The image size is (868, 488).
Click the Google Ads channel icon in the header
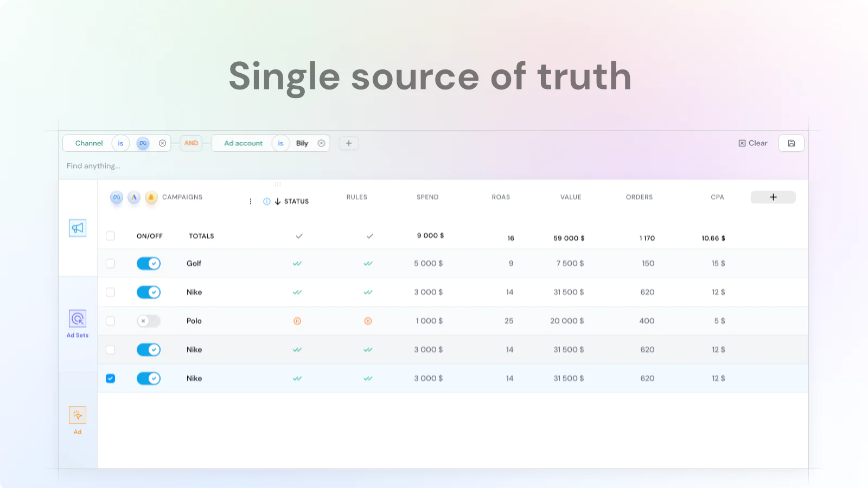pyautogui.click(x=134, y=197)
